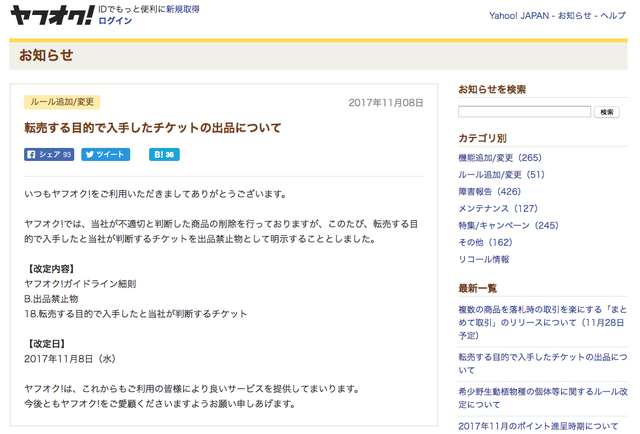
Task: Open the 新規取得 registration link
Action: click(182, 9)
